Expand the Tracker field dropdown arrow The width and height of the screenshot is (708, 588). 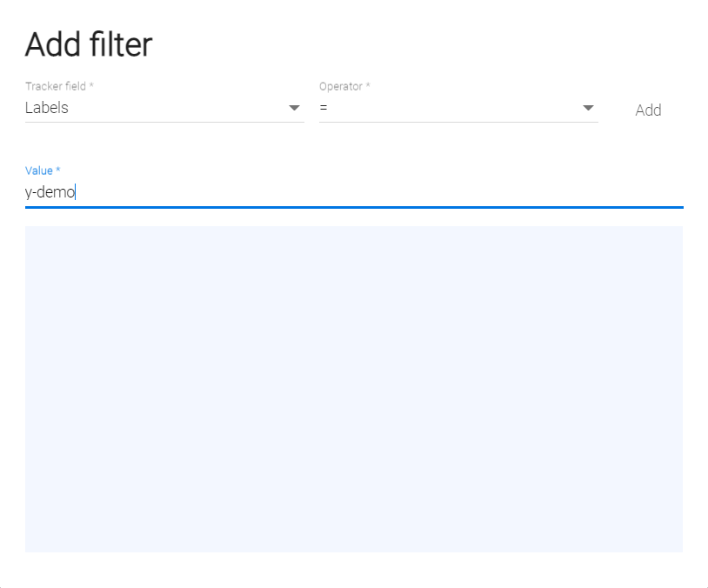pyautogui.click(x=294, y=109)
